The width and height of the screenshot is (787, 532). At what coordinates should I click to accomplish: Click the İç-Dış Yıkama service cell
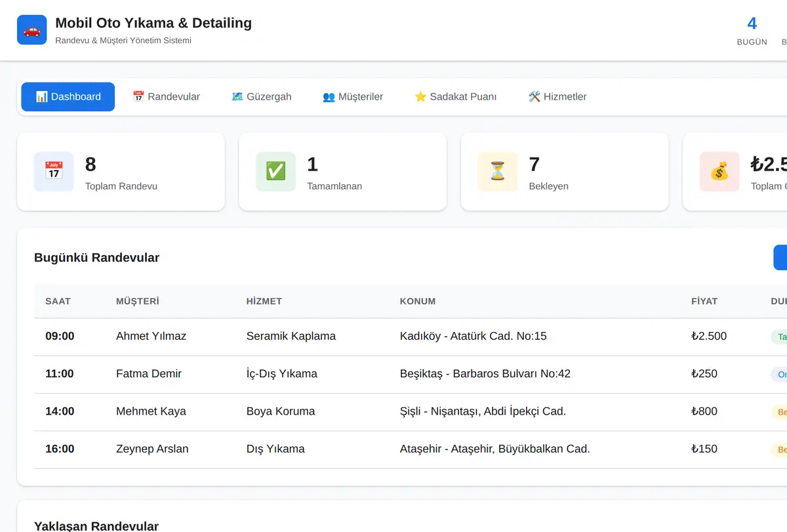[282, 374]
